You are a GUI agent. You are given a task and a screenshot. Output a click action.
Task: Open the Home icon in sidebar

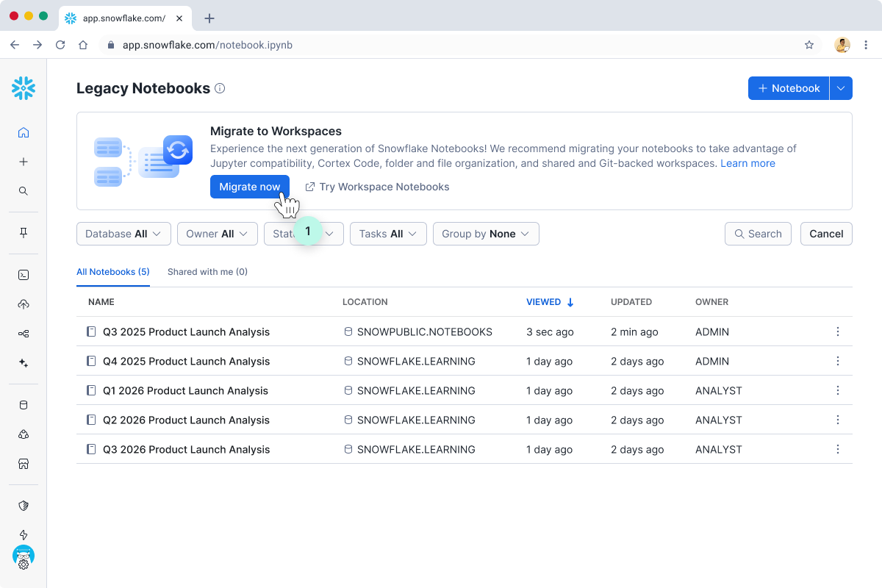[24, 133]
